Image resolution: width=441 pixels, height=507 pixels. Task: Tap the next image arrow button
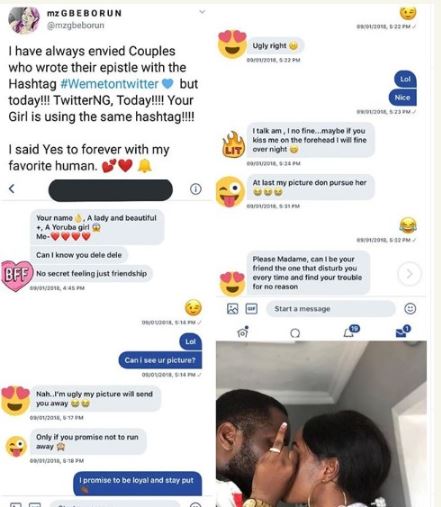pos(409,274)
